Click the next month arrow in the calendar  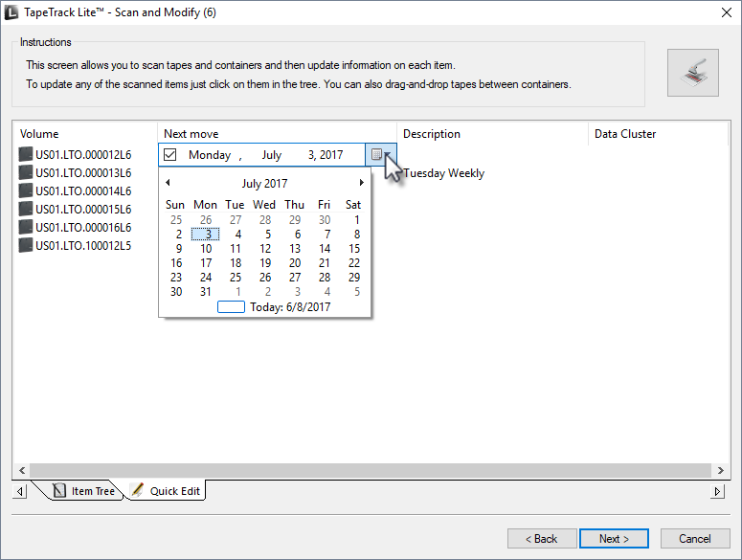(x=362, y=183)
